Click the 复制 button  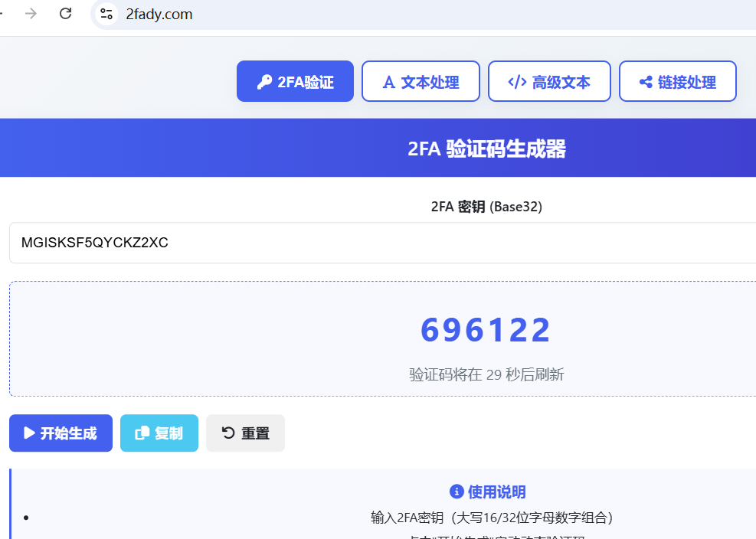pyautogui.click(x=159, y=433)
